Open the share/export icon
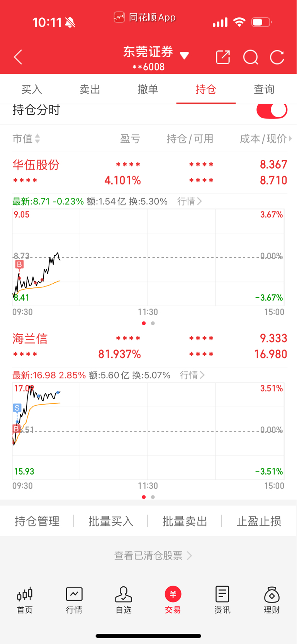The image size is (297, 644). click(x=223, y=57)
